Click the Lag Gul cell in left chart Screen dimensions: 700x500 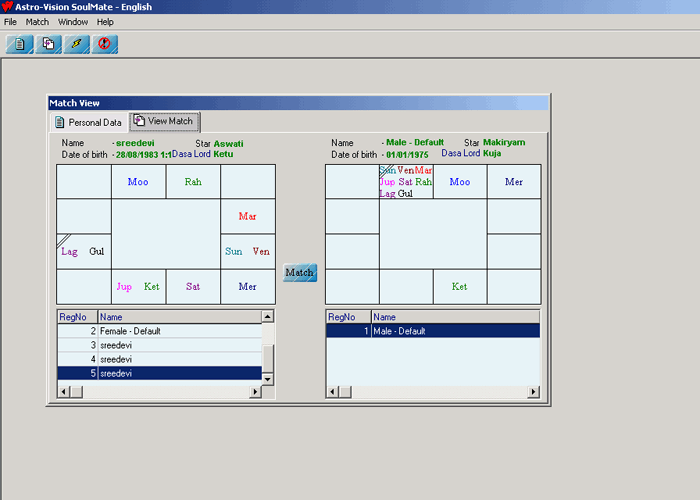click(x=84, y=251)
